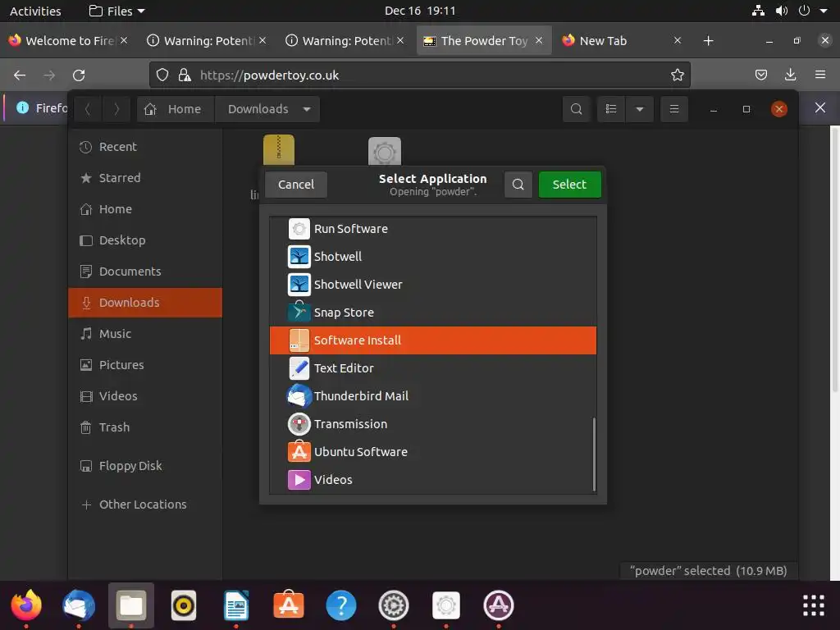Viewport: 840px width, 630px height.
Task: Open Other Locations in sidebar
Action: pyautogui.click(x=145, y=504)
